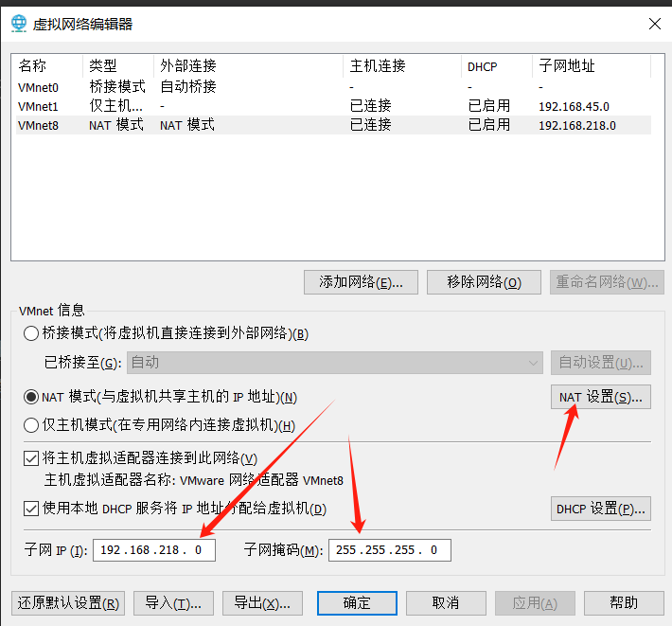This screenshot has width=672, height=626.
Task: Click the 添加网络 button
Action: [361, 282]
